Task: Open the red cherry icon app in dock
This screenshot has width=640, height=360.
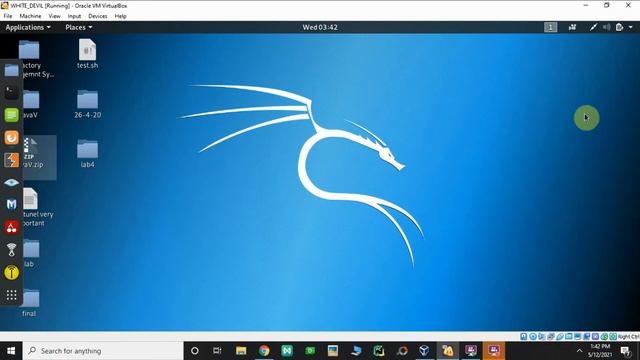Action: (x=11, y=227)
